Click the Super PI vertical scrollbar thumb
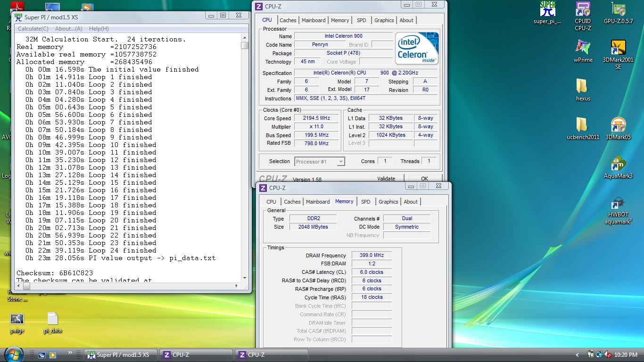644x362 pixels. [244, 45]
